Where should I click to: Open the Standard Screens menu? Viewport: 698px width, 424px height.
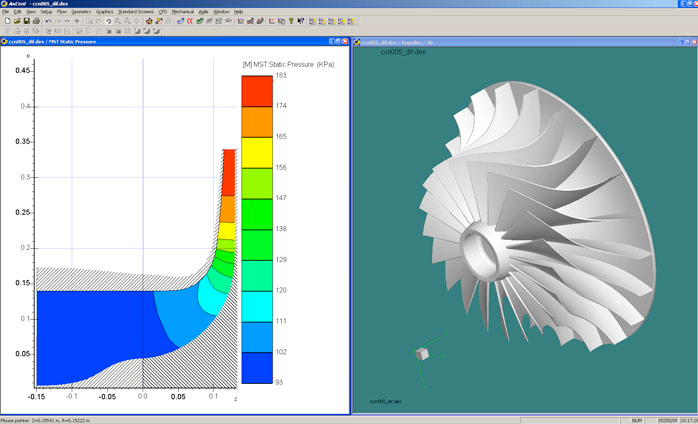pyautogui.click(x=136, y=12)
